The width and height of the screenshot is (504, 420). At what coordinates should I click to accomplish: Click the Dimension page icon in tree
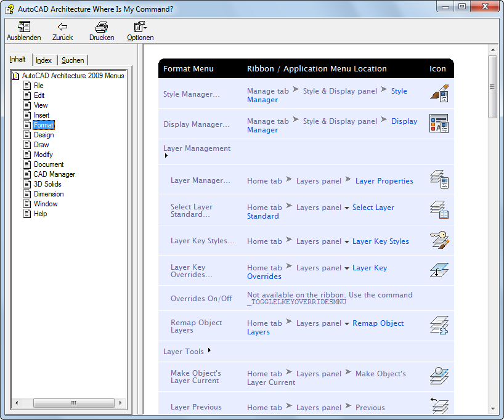27,194
